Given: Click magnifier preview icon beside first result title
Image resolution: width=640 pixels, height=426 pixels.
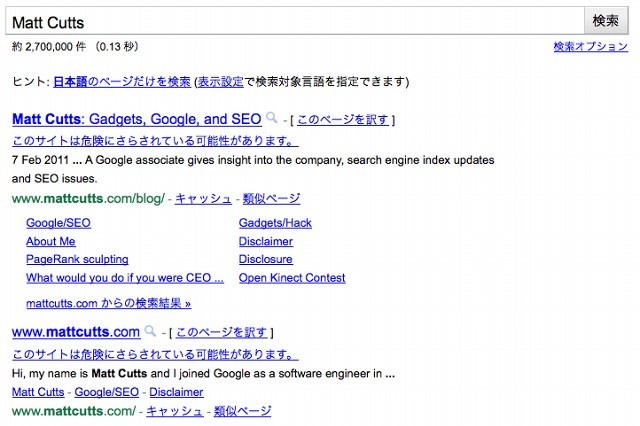Looking at the screenshot, I should pyautogui.click(x=271, y=118).
